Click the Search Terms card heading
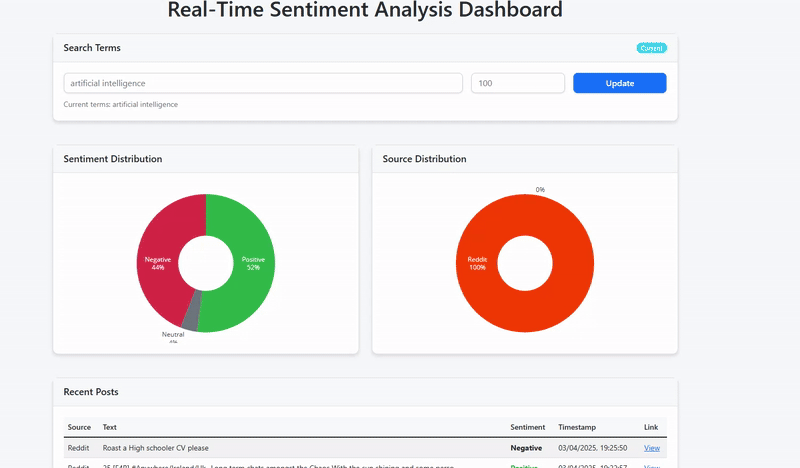 coord(92,47)
